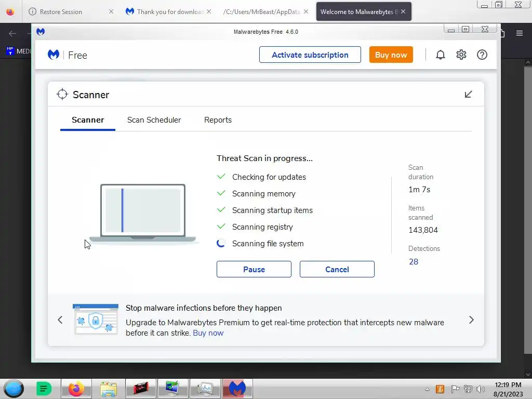
Task: Select the Thank you for download tab
Action: click(170, 12)
